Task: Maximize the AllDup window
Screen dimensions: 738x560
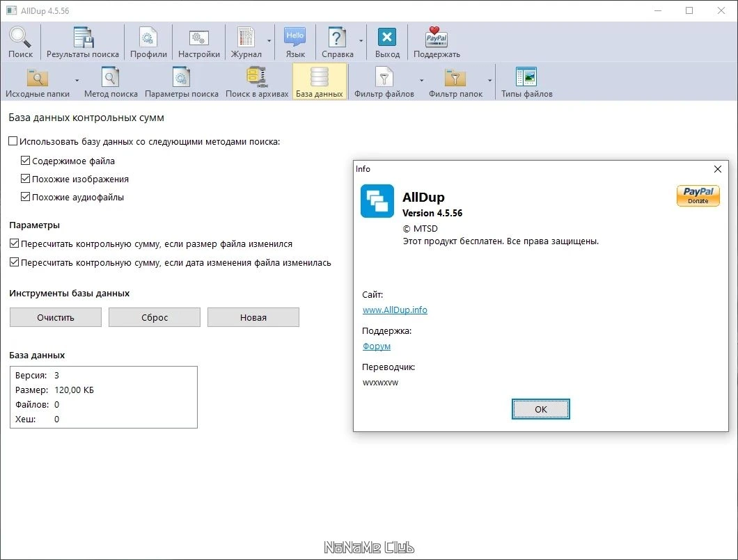Action: click(689, 10)
